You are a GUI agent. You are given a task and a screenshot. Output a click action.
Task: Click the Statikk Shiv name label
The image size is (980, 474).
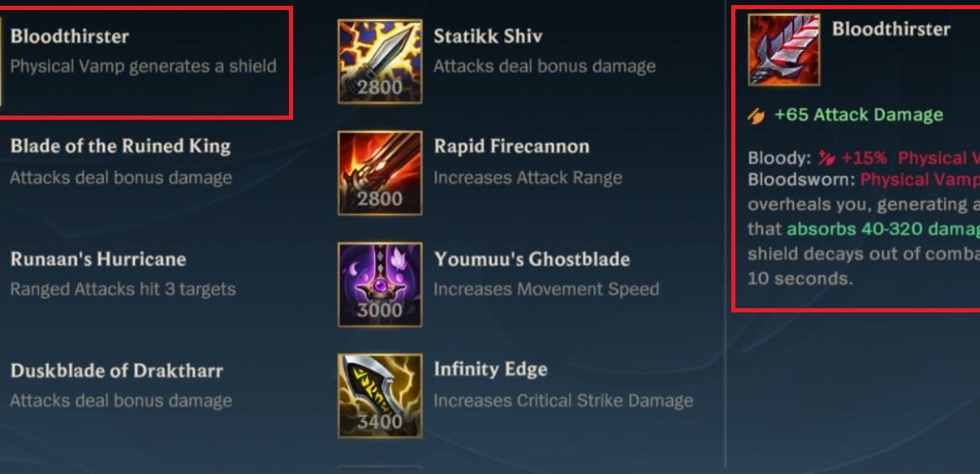pos(488,36)
